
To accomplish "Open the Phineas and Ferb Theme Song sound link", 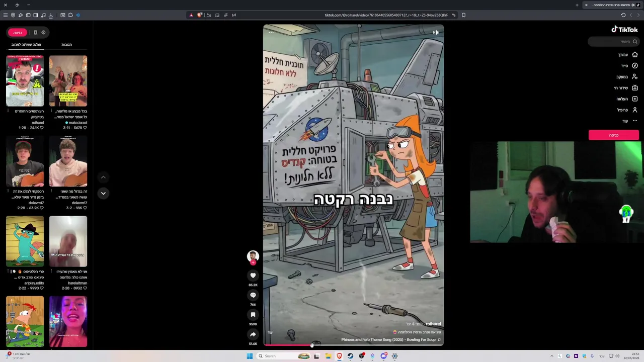I will [391, 340].
